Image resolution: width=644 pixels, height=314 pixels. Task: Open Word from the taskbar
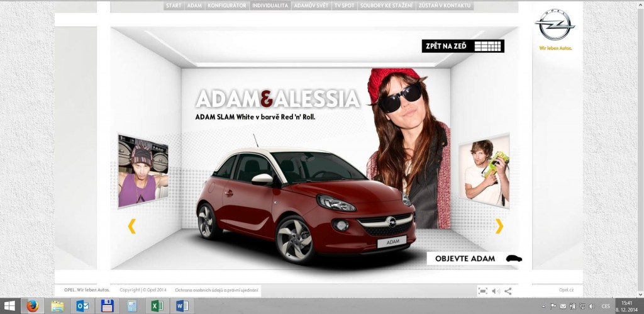(182, 306)
